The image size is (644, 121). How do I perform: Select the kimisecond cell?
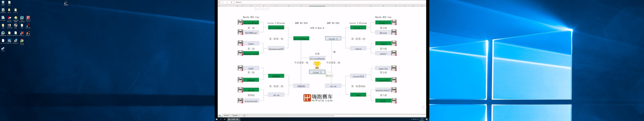point(251,101)
